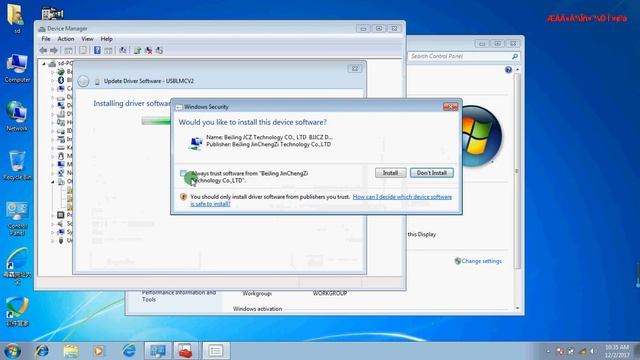Click the driver installation progress bar
This screenshot has width=640, height=360.
click(x=156, y=121)
